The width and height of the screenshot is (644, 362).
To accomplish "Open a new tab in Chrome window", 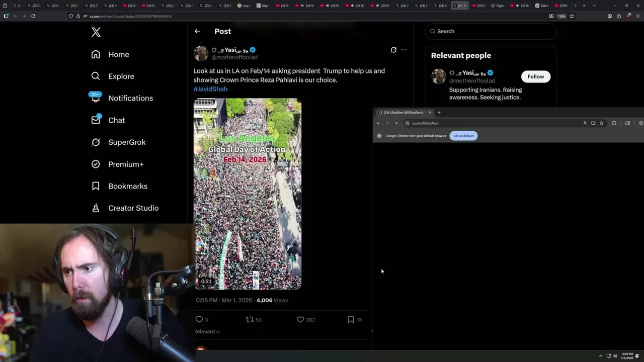I will coord(439,113).
